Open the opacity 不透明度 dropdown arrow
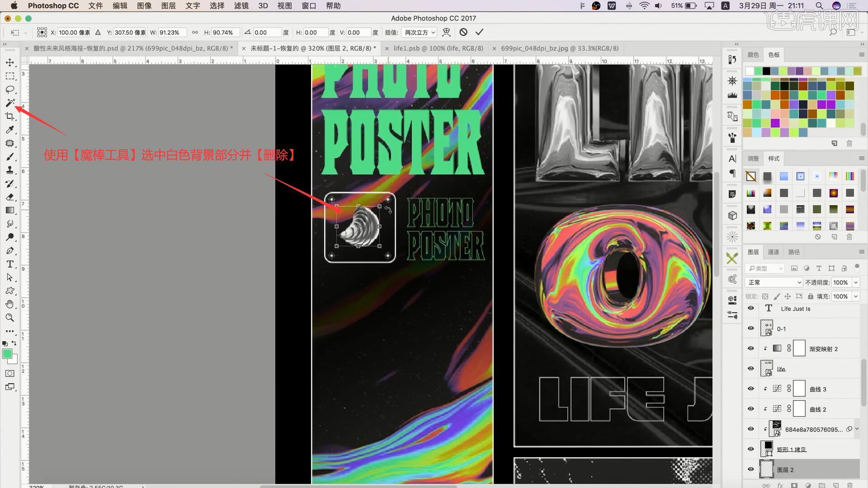 (x=856, y=282)
